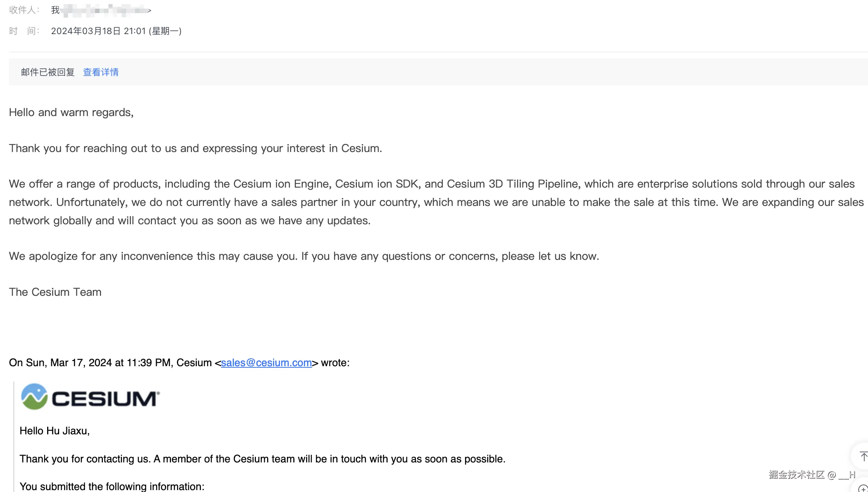
Task: Click the Cesium logo image
Action: pos(90,397)
